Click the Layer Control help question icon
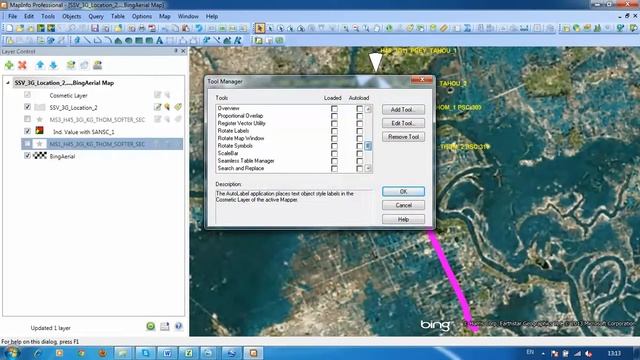Viewport: 640px width, 360px height. 178,326
